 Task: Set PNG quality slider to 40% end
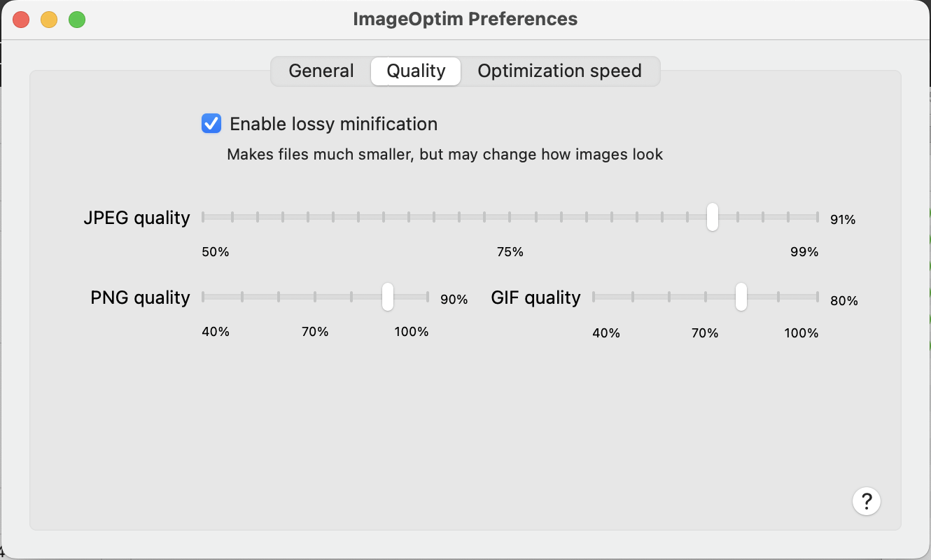pos(203,297)
